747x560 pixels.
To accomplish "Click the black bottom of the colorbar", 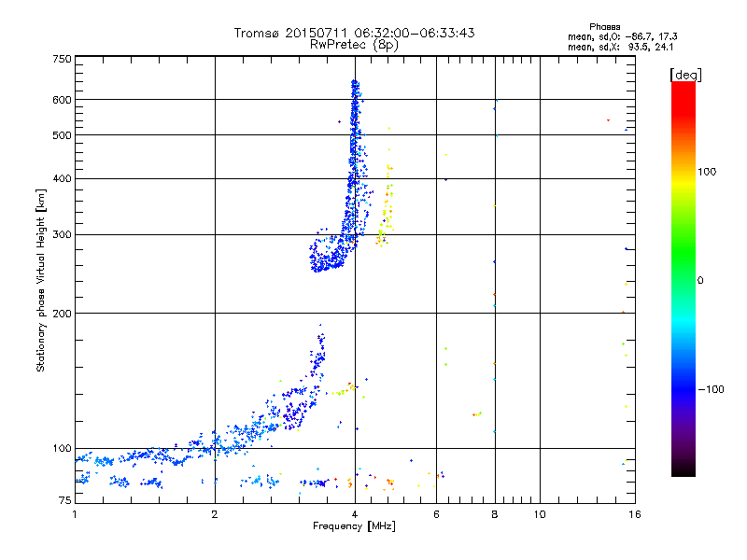I will coord(684,469).
